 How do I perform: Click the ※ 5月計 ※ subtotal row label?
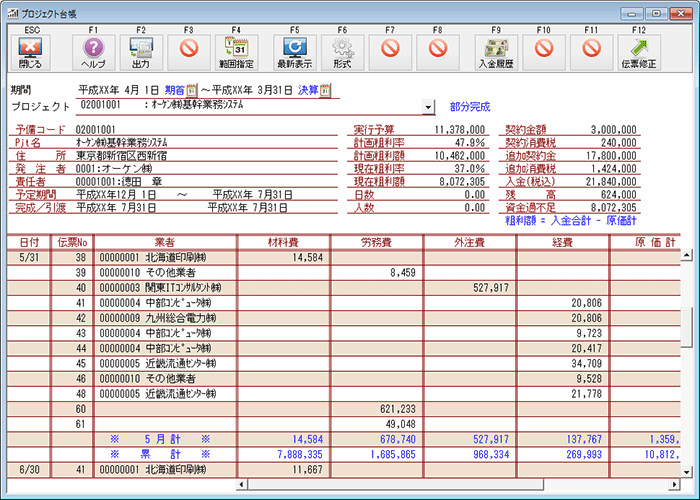[x=160, y=440]
